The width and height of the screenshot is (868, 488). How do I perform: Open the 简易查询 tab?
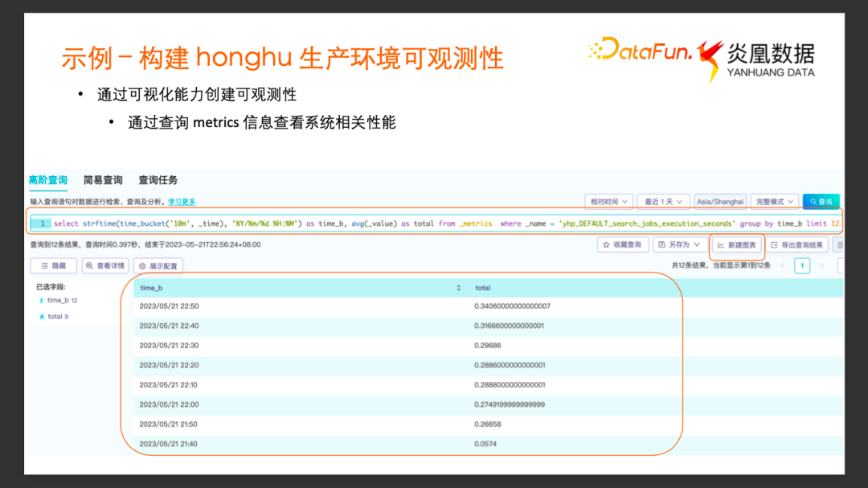click(x=103, y=180)
